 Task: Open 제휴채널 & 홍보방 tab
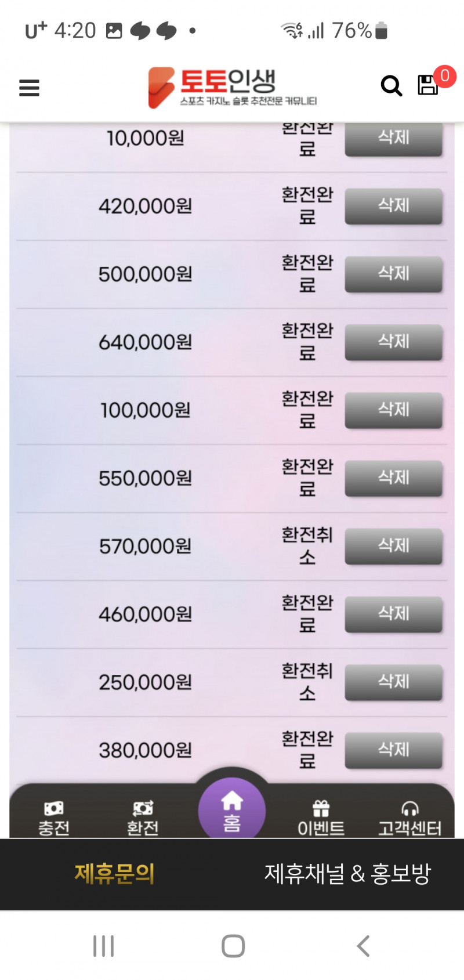click(347, 873)
